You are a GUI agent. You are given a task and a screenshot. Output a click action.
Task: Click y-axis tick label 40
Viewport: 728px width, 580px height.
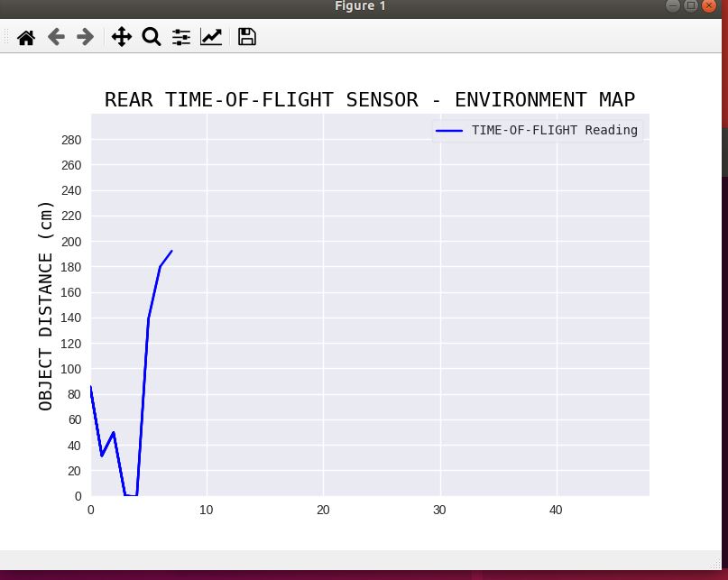pyautogui.click(x=74, y=446)
